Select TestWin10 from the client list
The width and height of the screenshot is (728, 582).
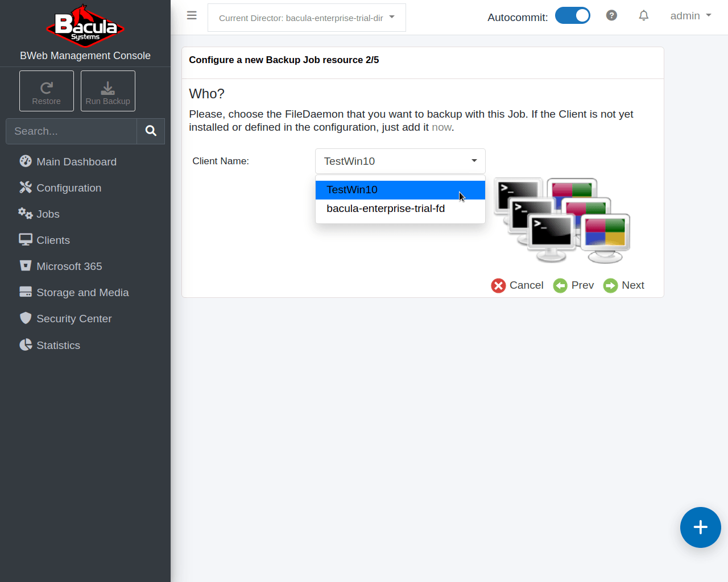point(400,190)
